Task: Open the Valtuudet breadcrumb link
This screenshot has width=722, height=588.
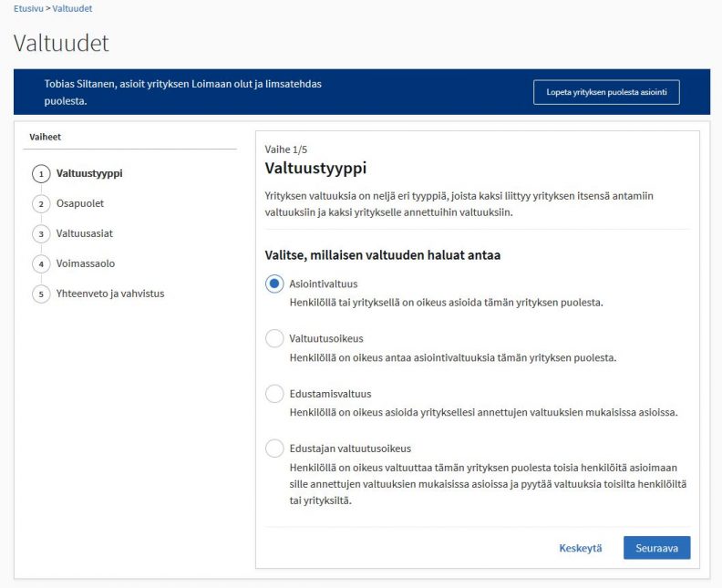Action: [72, 8]
